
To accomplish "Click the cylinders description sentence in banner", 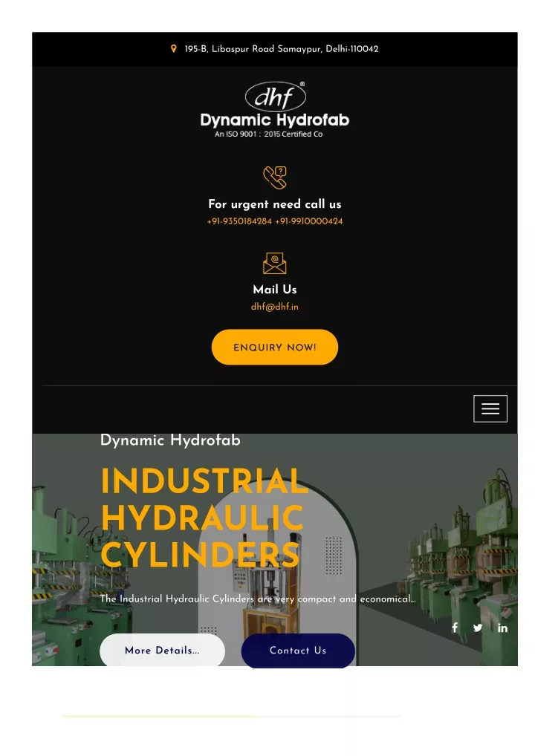I will pyautogui.click(x=258, y=599).
